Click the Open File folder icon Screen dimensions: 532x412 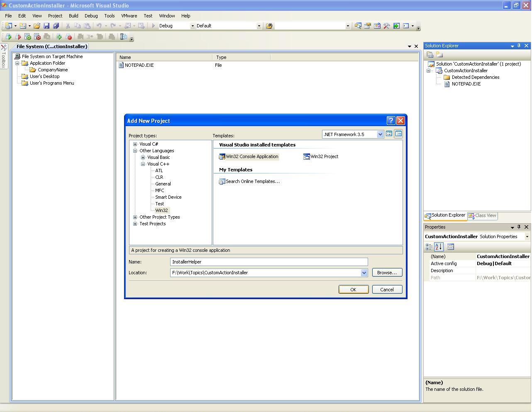tap(37, 26)
